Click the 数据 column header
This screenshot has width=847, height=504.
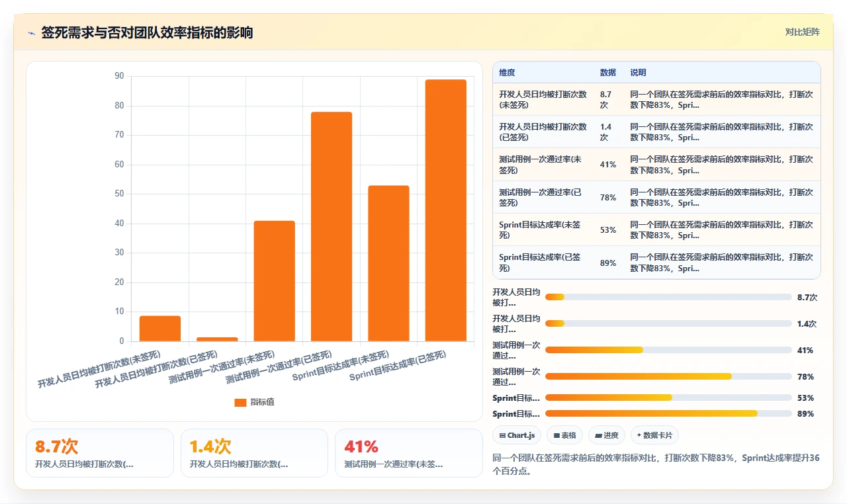pos(607,72)
